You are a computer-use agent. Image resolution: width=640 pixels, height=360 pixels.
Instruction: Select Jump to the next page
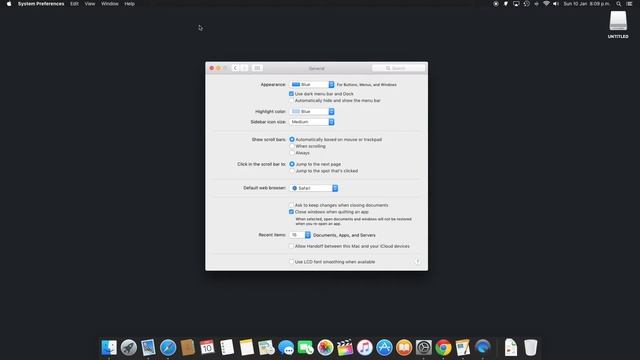[292, 164]
